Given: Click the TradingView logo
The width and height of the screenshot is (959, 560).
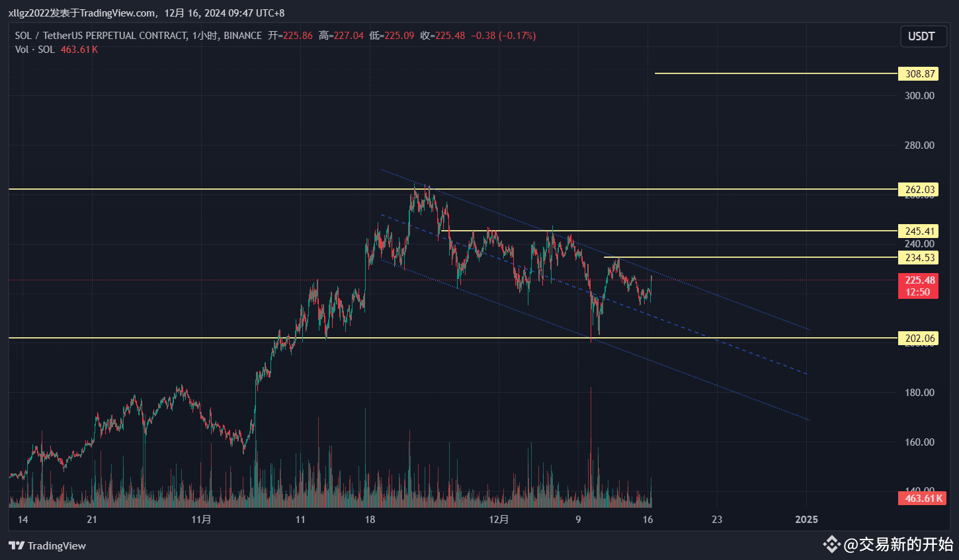Looking at the screenshot, I should coord(46,545).
